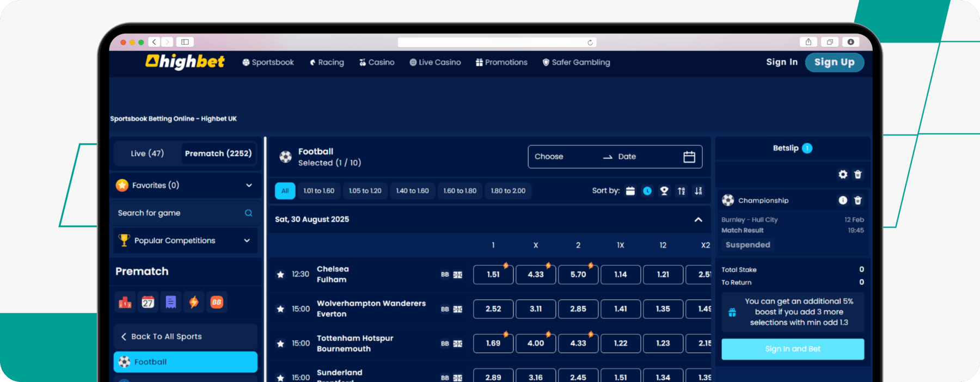Open BB icon for Tottenham vs Bournemouth

pyautogui.click(x=445, y=343)
